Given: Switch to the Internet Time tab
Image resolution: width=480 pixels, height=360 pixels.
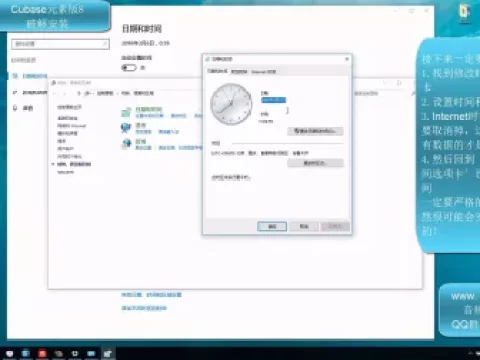Looking at the screenshot, I should point(263,72).
